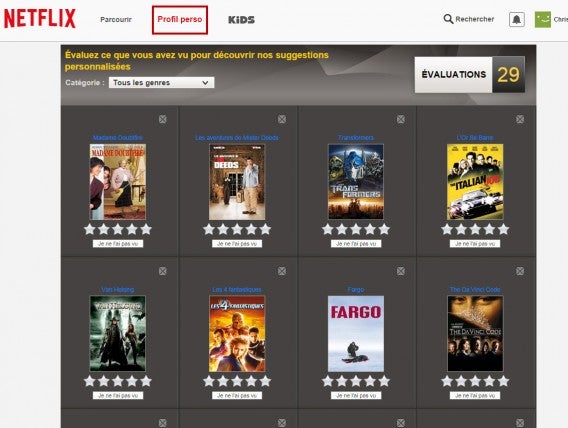Rate The Da Vinci Code one star
The width and height of the screenshot is (568, 428).
[x=447, y=381]
